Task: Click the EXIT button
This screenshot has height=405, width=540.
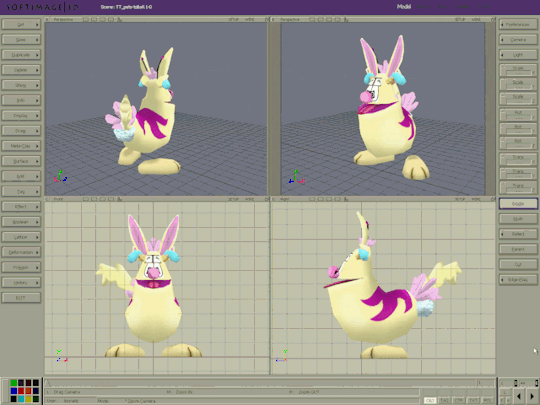Action: pos(21,298)
